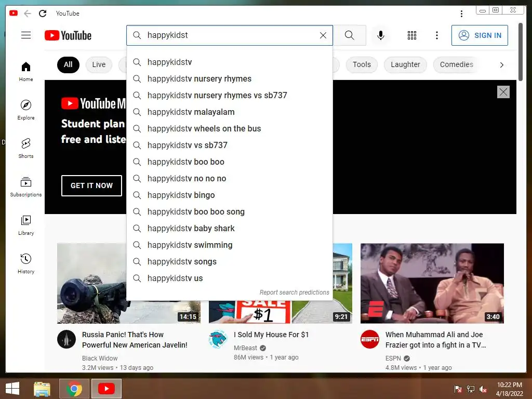Choose happykidstv wheels on the bus

pos(229,129)
